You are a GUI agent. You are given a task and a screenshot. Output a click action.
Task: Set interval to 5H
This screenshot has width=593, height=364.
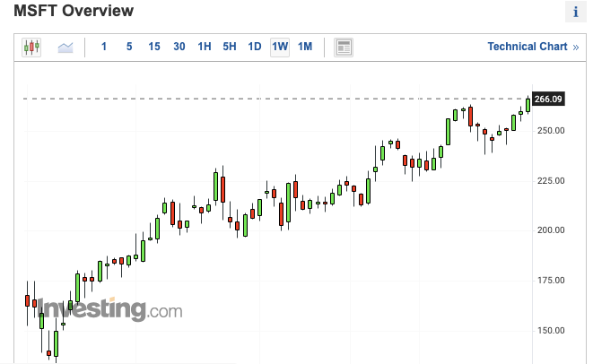230,47
